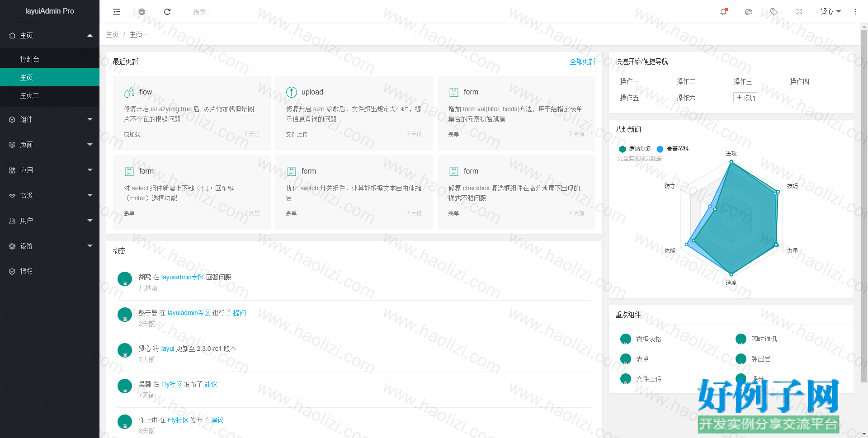Click form icon on switch card

292,171
